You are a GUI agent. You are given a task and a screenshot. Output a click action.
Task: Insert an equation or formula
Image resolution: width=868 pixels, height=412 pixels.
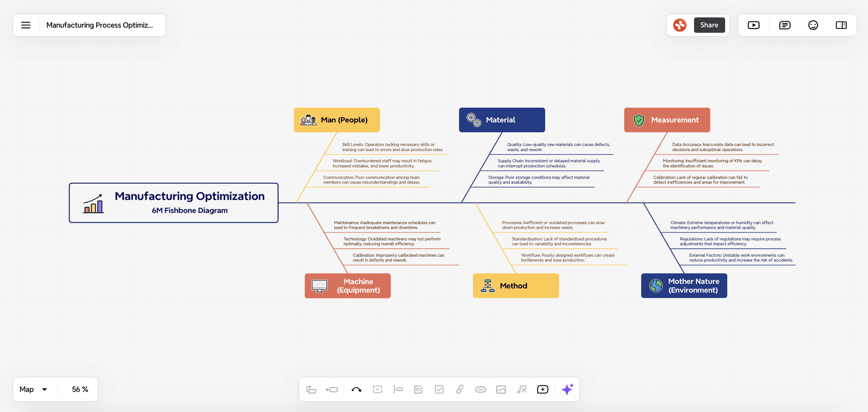(521, 389)
